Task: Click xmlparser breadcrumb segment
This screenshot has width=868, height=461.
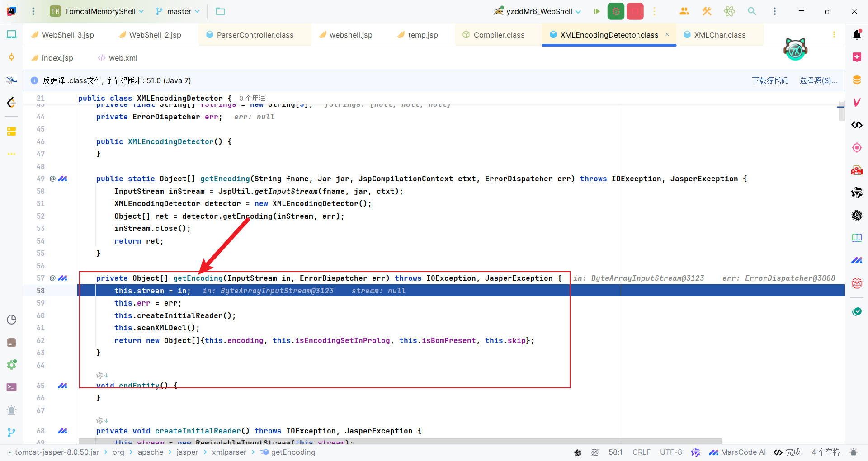Action: coord(229,452)
